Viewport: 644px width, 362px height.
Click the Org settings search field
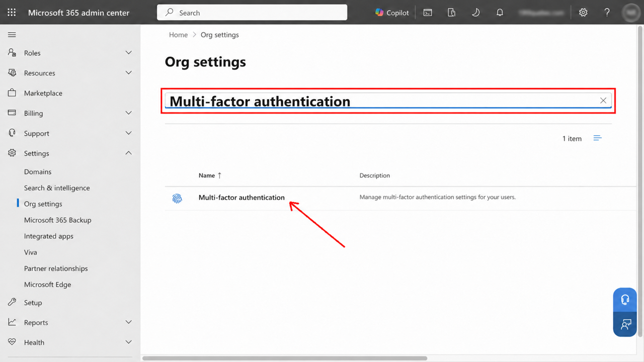pyautogui.click(x=388, y=101)
